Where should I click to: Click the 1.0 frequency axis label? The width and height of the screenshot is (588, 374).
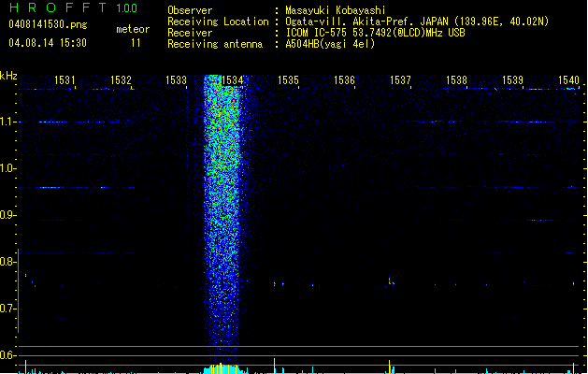[7, 168]
